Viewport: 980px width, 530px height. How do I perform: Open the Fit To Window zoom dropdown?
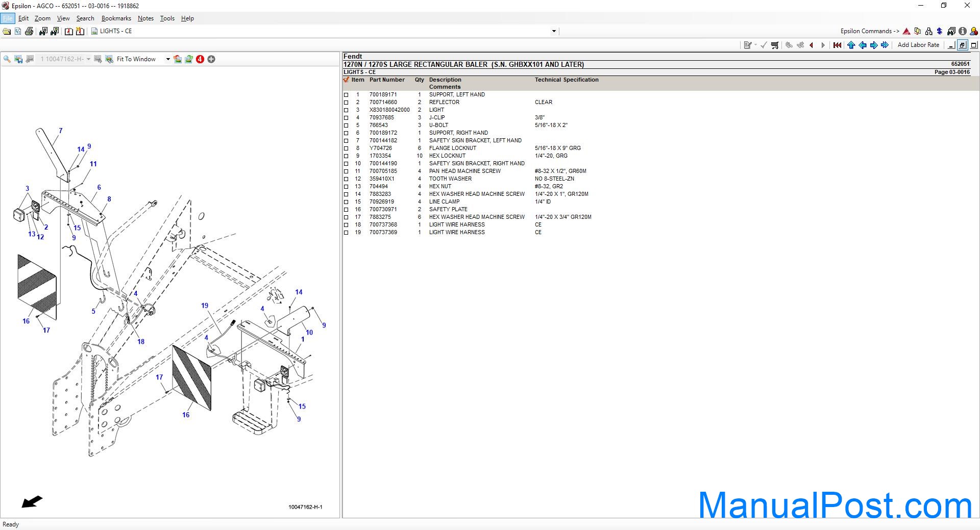[x=167, y=60]
